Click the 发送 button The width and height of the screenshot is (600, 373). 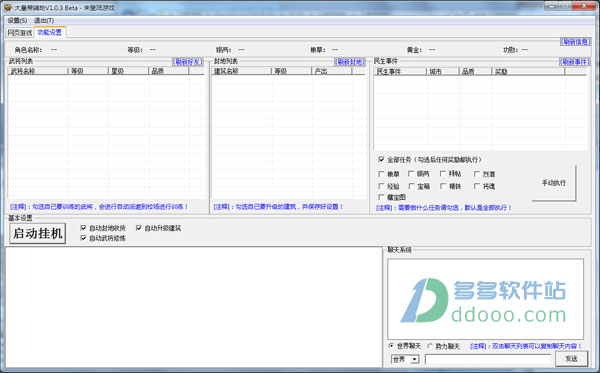pyautogui.click(x=571, y=358)
